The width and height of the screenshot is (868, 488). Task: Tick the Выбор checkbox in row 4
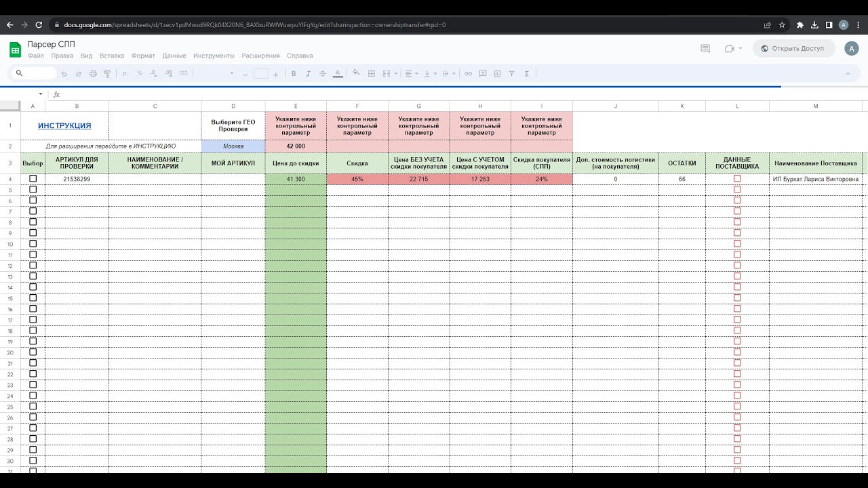[33, 179]
